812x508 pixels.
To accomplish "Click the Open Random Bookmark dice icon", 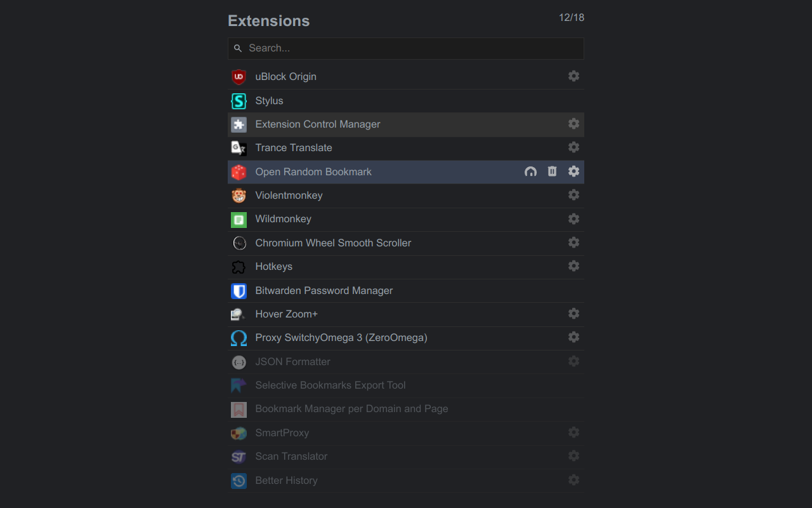I will point(239,172).
